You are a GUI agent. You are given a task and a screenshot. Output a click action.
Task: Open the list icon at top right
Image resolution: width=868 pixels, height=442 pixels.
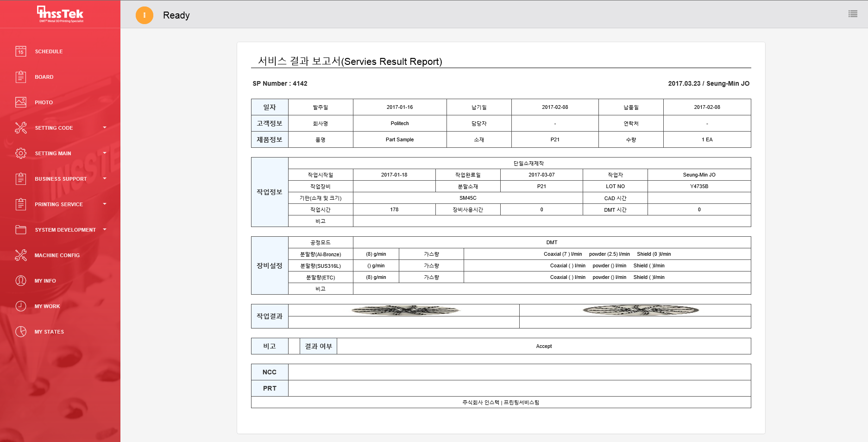pyautogui.click(x=853, y=14)
